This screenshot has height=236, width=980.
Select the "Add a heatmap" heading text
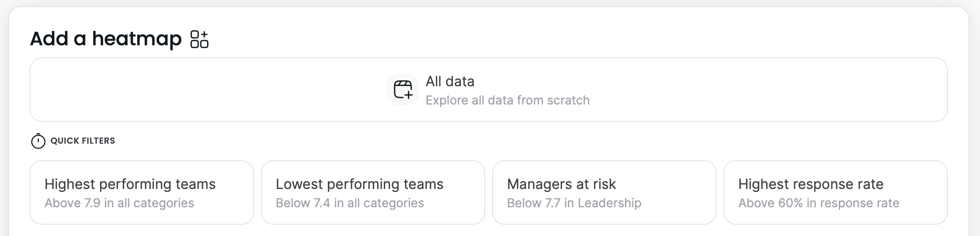pos(105,39)
